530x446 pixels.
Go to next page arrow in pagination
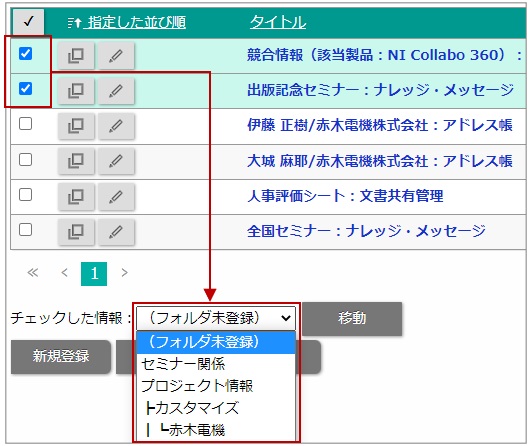[x=124, y=273]
